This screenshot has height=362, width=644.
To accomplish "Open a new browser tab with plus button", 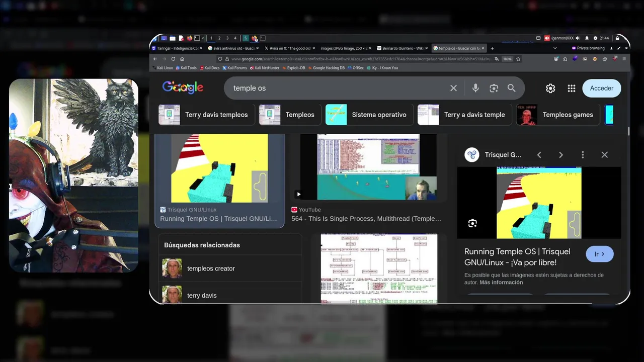I will coord(492,48).
